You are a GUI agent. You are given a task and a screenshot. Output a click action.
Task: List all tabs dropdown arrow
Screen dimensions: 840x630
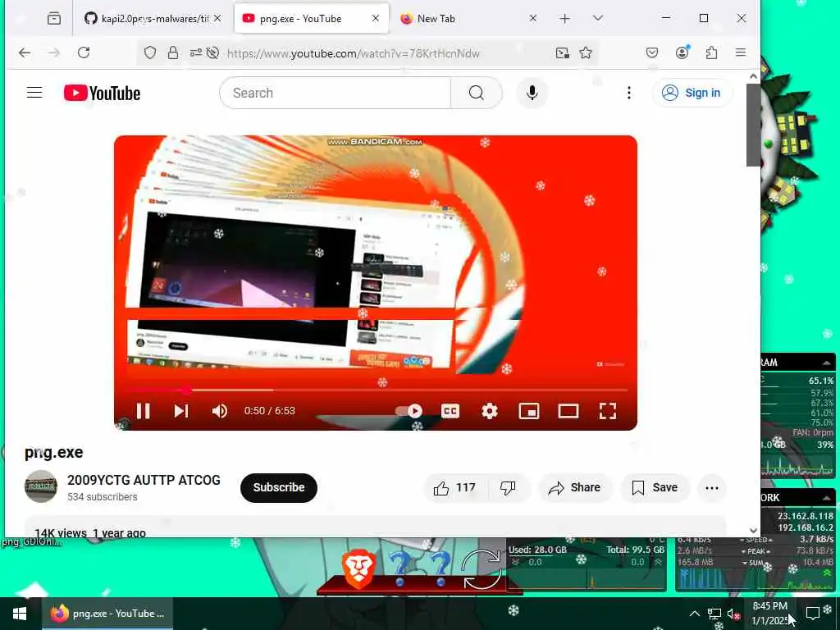click(x=598, y=19)
